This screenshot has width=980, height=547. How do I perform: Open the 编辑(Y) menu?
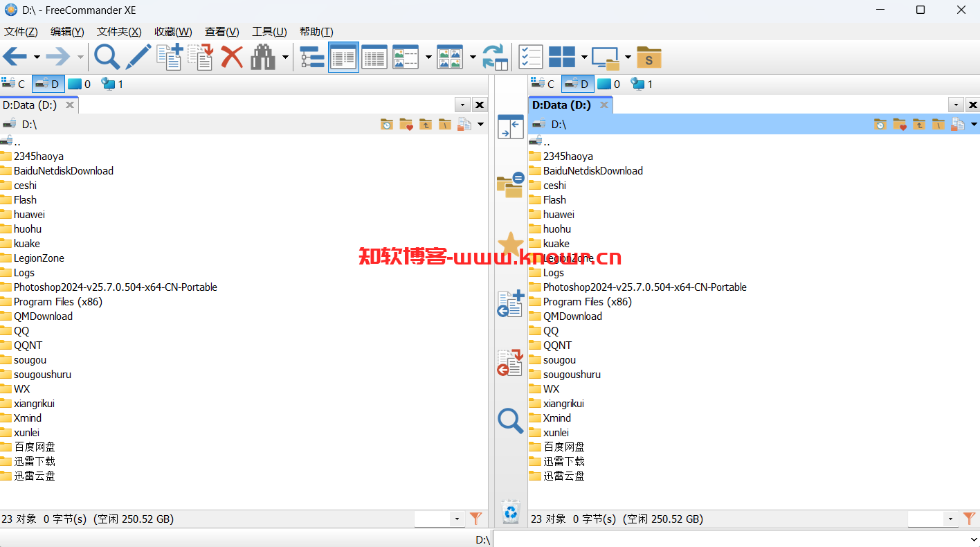point(67,32)
